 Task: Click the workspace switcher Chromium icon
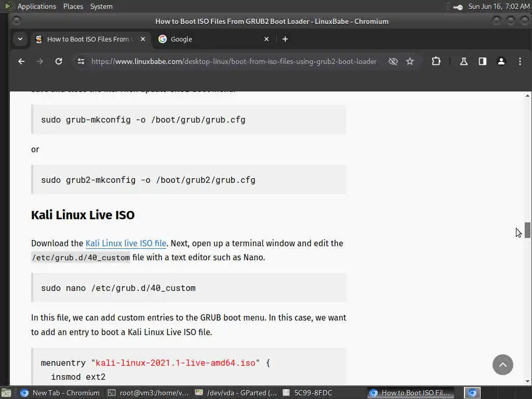pyautogui.click(x=472, y=393)
